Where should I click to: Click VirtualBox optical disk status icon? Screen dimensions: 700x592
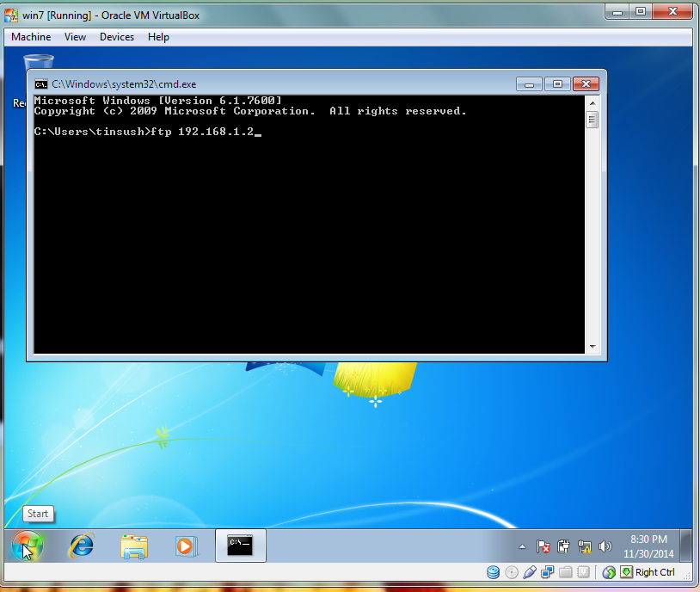click(512, 572)
